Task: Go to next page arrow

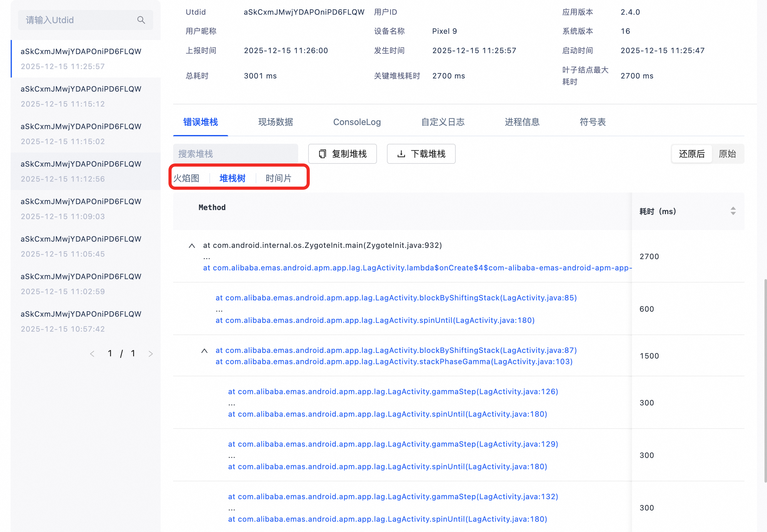Action: click(151, 354)
